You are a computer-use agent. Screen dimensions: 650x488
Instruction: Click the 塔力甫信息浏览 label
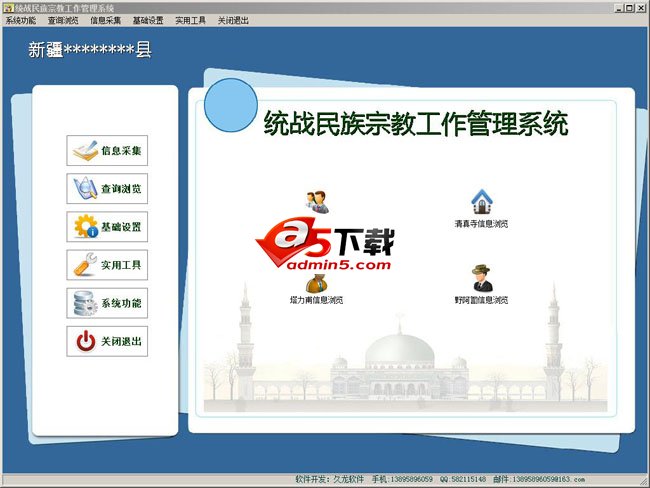[316, 300]
